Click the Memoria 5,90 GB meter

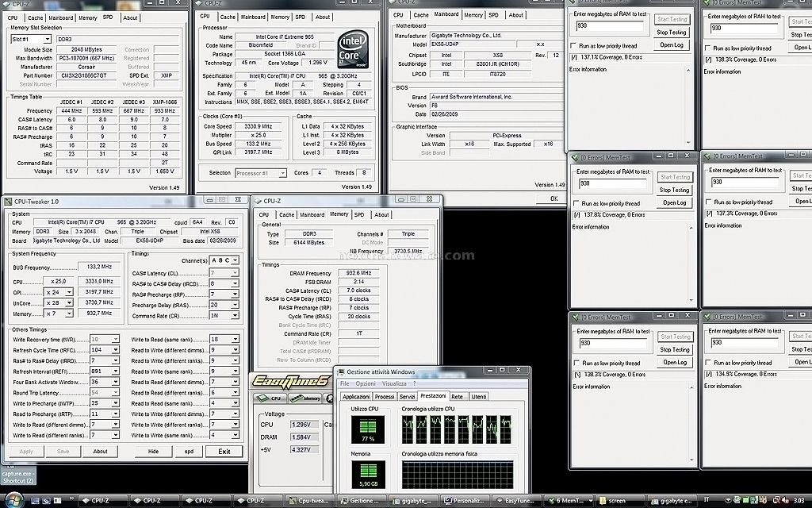pyautogui.click(x=368, y=474)
